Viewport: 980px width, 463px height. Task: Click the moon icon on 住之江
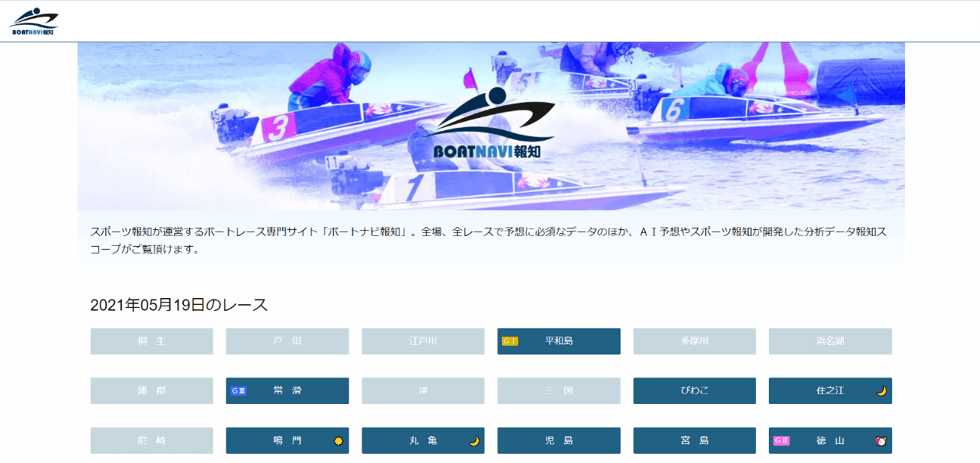coord(881,391)
